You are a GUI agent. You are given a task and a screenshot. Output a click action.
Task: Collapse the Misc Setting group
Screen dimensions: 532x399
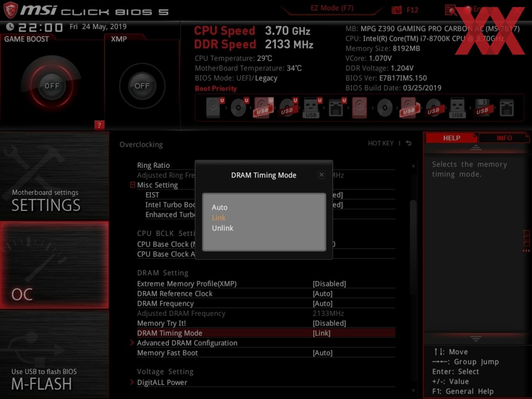(x=133, y=185)
